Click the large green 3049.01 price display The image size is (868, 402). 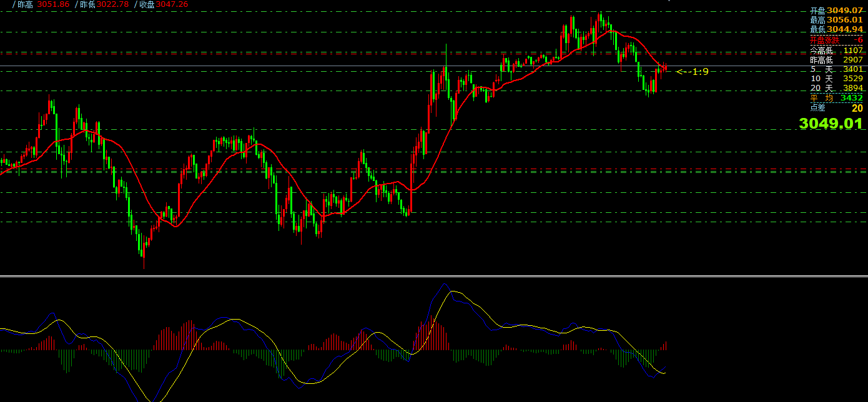point(831,124)
